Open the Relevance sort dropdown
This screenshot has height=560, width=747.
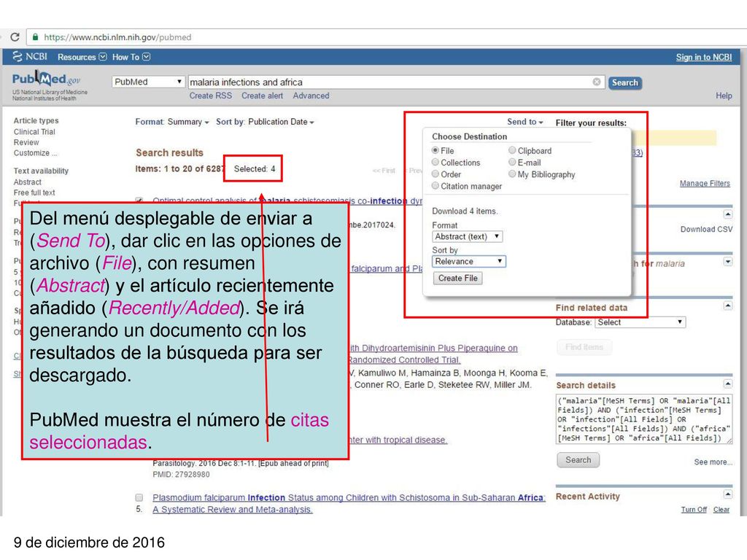(x=469, y=262)
